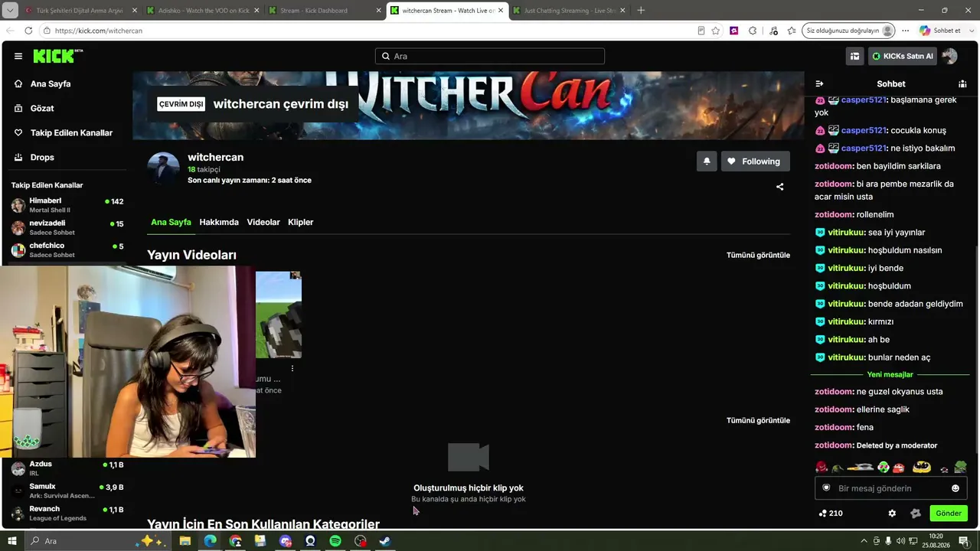The height and width of the screenshot is (551, 980).
Task: Click the witchercan channel avatar
Action: click(163, 168)
